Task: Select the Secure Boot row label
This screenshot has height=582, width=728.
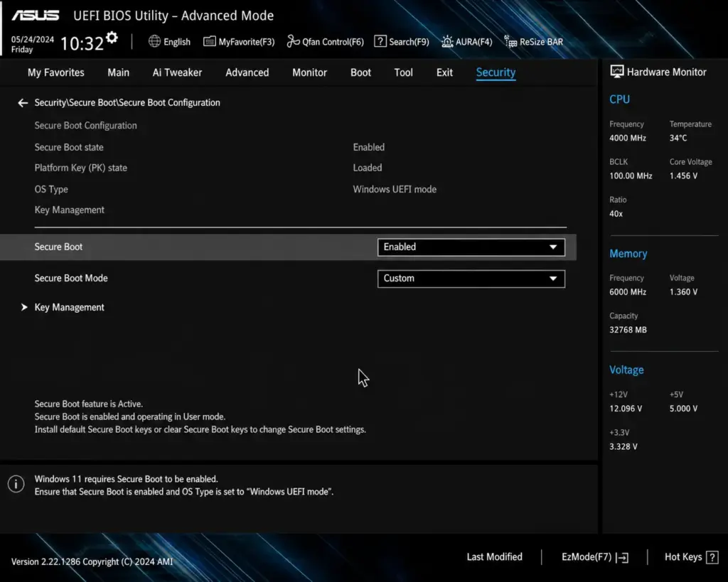Action: pyautogui.click(x=58, y=247)
